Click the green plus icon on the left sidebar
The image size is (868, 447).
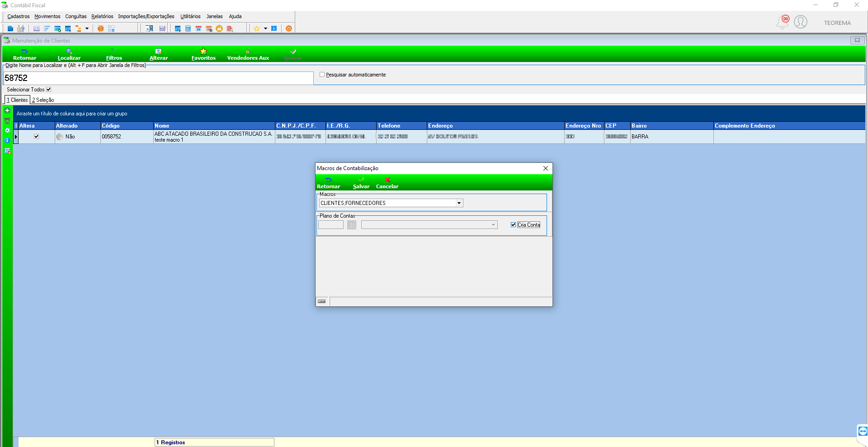(x=7, y=110)
